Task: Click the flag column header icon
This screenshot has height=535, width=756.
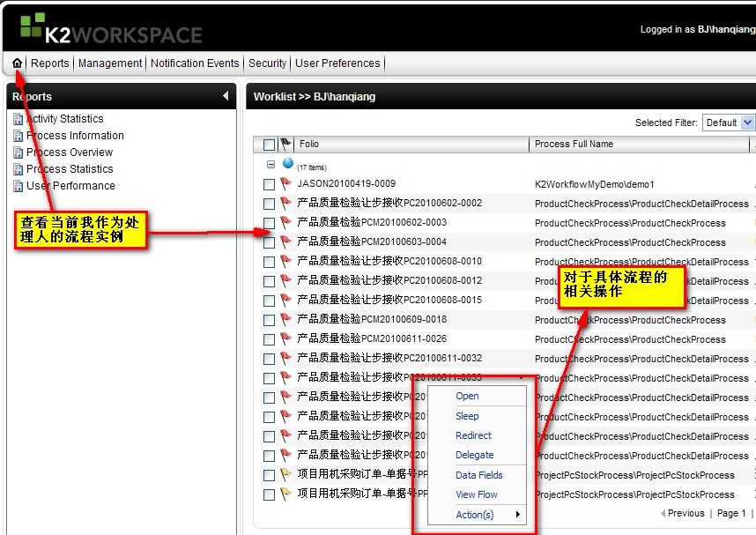Action: [x=285, y=144]
